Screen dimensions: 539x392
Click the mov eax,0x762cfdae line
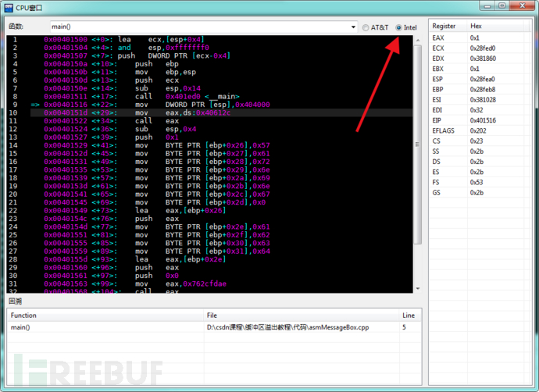coord(222,283)
